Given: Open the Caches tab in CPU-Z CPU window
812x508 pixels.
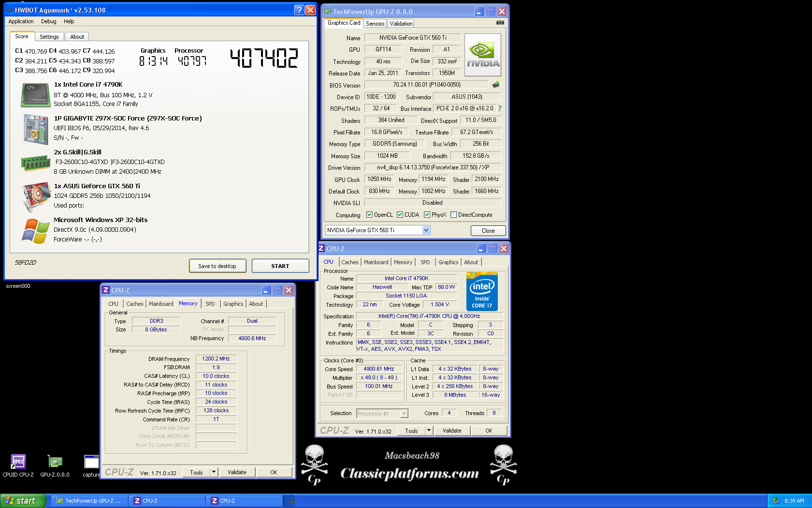Looking at the screenshot, I should click(350, 262).
